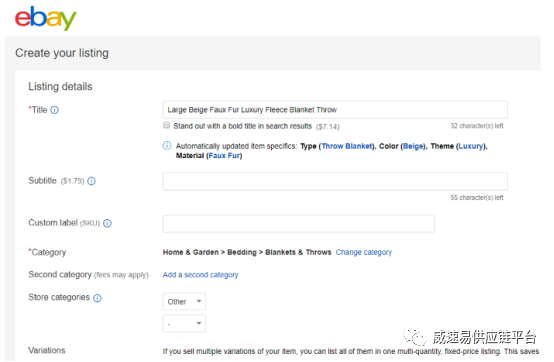Open the second store category dropdown
The width and height of the screenshot is (554, 362).
pos(184,324)
